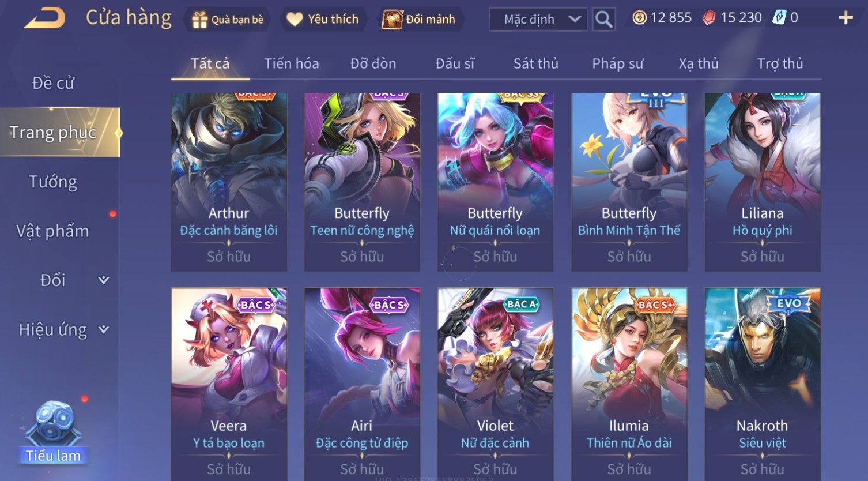This screenshot has height=481, width=868.
Task: Open the search magnifier icon
Action: 603,19
